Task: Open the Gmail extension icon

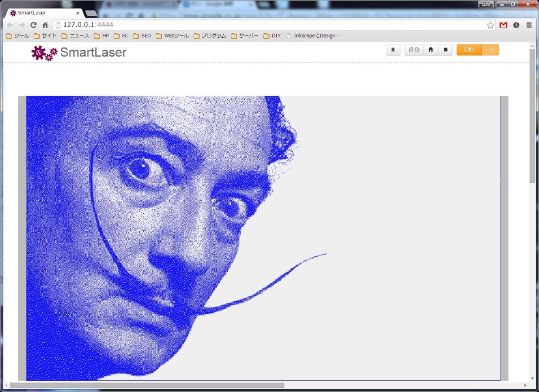Action: 504,25
